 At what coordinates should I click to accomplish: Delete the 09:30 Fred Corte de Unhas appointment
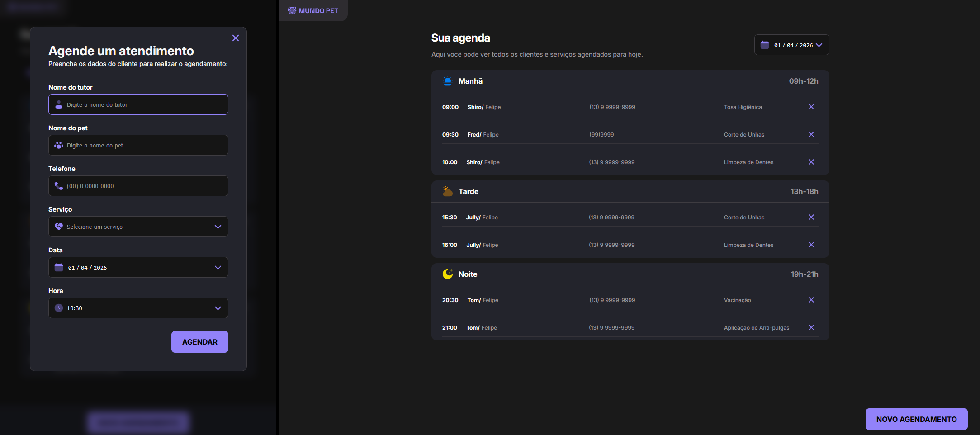pos(811,134)
